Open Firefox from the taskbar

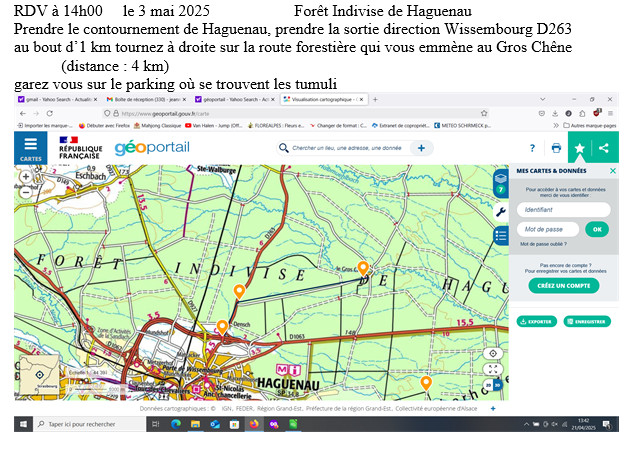pos(254,424)
